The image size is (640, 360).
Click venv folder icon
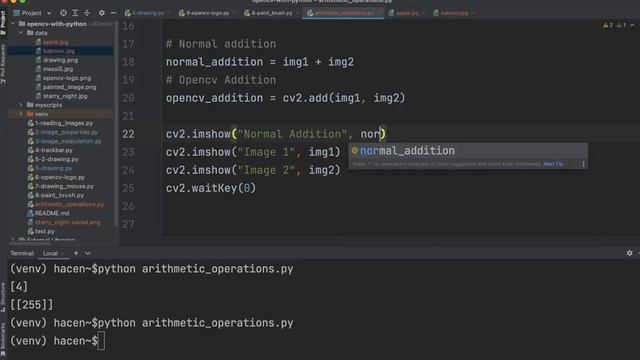[x=30, y=114]
